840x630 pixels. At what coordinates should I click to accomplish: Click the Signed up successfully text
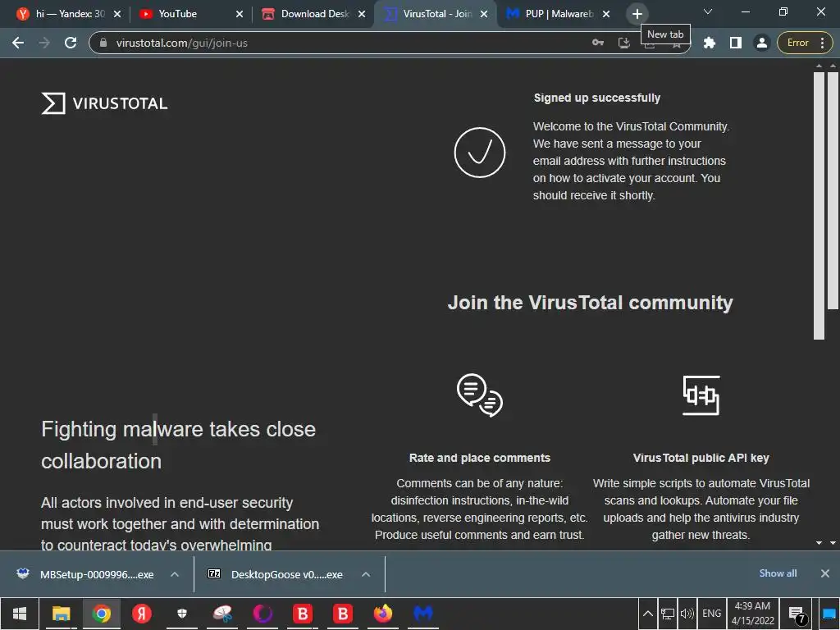click(597, 98)
